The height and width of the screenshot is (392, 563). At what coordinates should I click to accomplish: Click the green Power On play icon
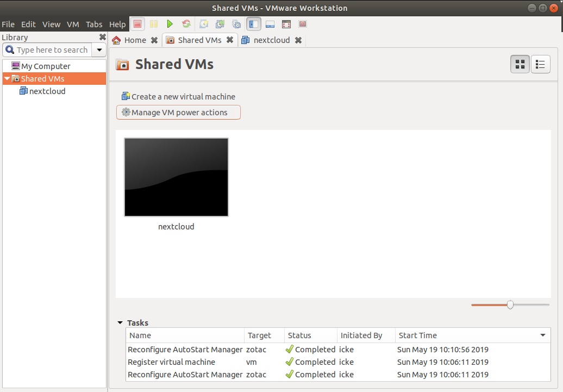pyautogui.click(x=170, y=24)
